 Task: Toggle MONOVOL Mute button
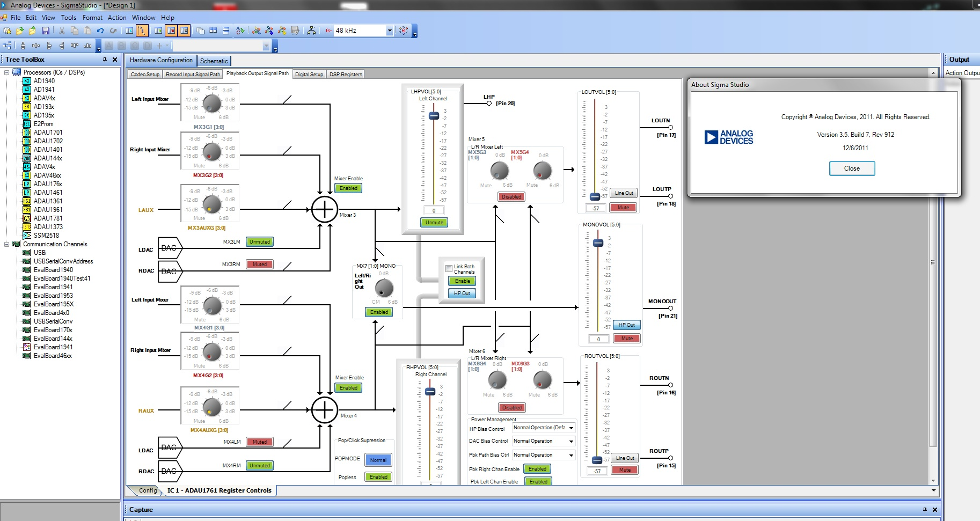coord(627,339)
